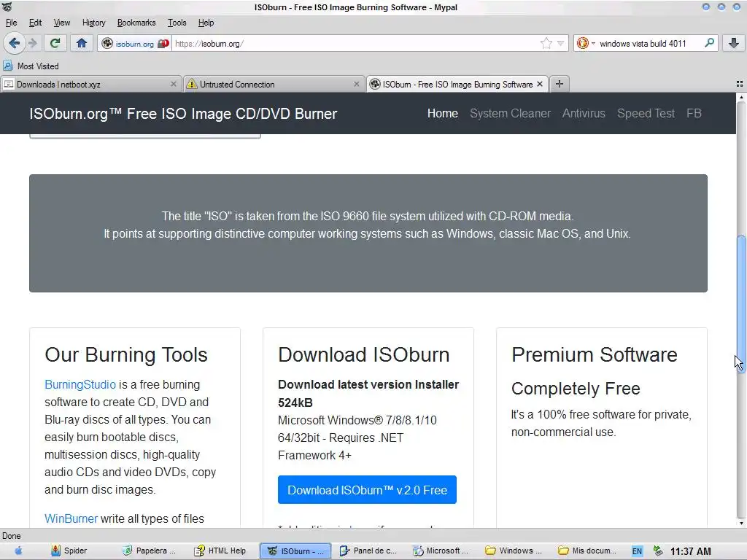The image size is (747, 560).
Task: Click the network tray icon beside the clock
Action: point(658,551)
